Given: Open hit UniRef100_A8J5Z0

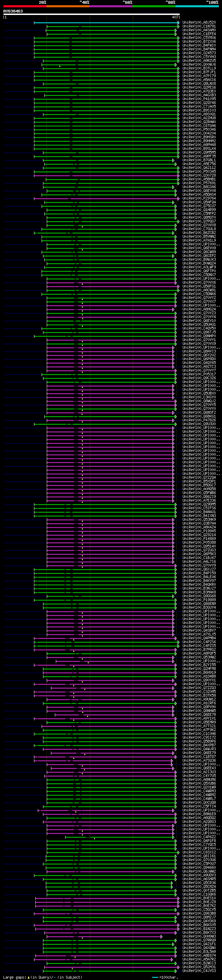Looking at the screenshot, I should (x=199, y=23).
